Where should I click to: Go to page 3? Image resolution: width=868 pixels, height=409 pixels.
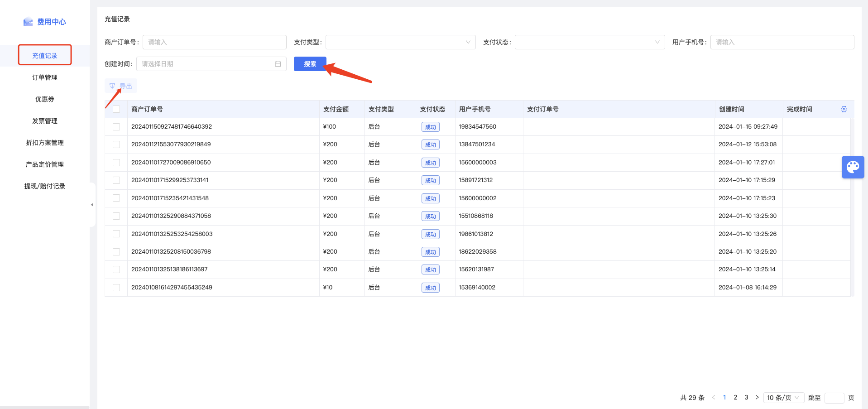point(746,398)
